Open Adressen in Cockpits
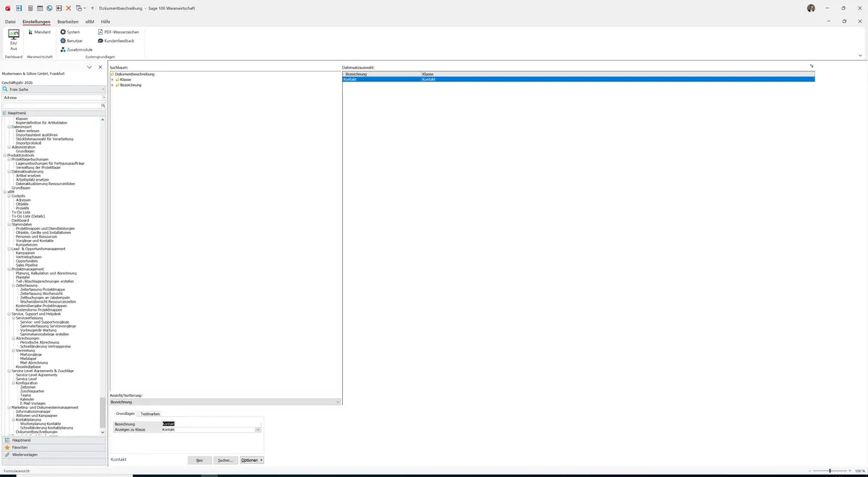The image size is (868, 477). [x=23, y=200]
